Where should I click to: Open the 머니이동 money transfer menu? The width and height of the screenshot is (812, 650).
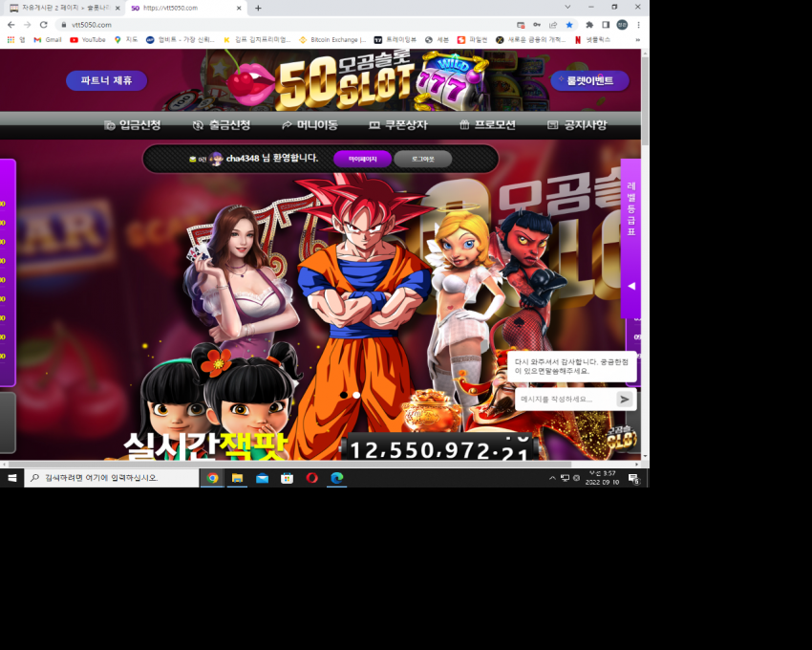point(310,125)
